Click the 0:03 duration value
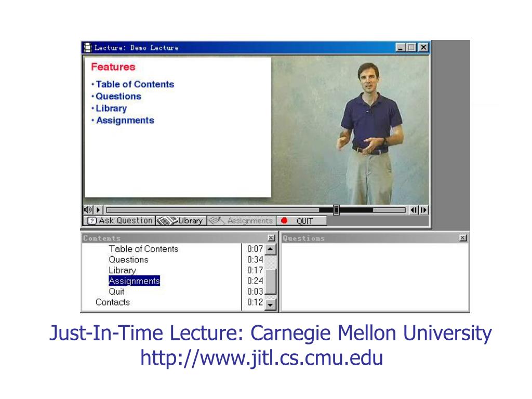The width and height of the screenshot is (532, 399). [255, 291]
